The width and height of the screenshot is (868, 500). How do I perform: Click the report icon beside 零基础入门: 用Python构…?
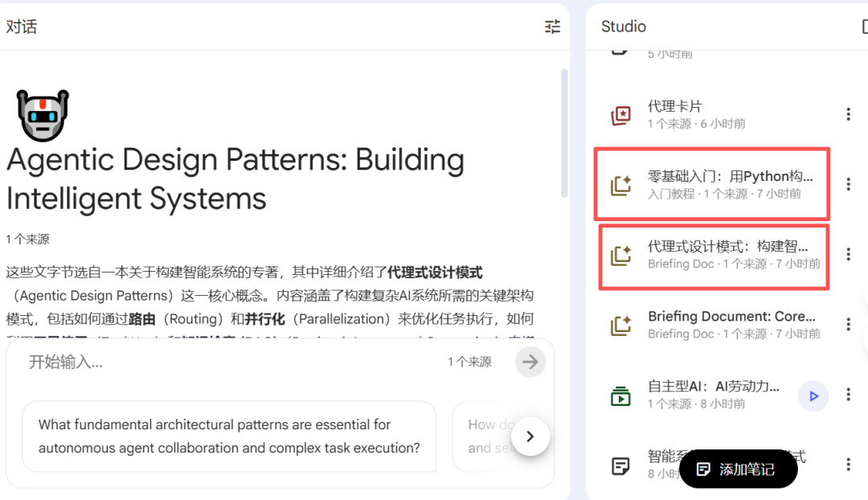[620, 184]
